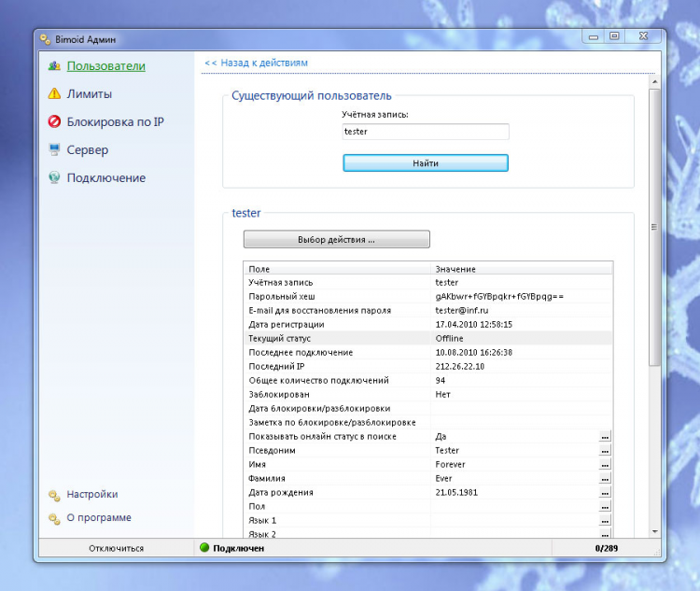This screenshot has height=591, width=700.
Task: Edit the Имя field via ellipsis button
Action: click(605, 465)
